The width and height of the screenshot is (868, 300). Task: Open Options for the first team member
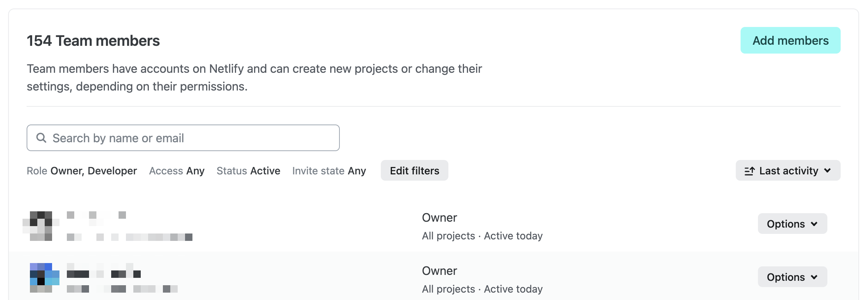pos(792,224)
